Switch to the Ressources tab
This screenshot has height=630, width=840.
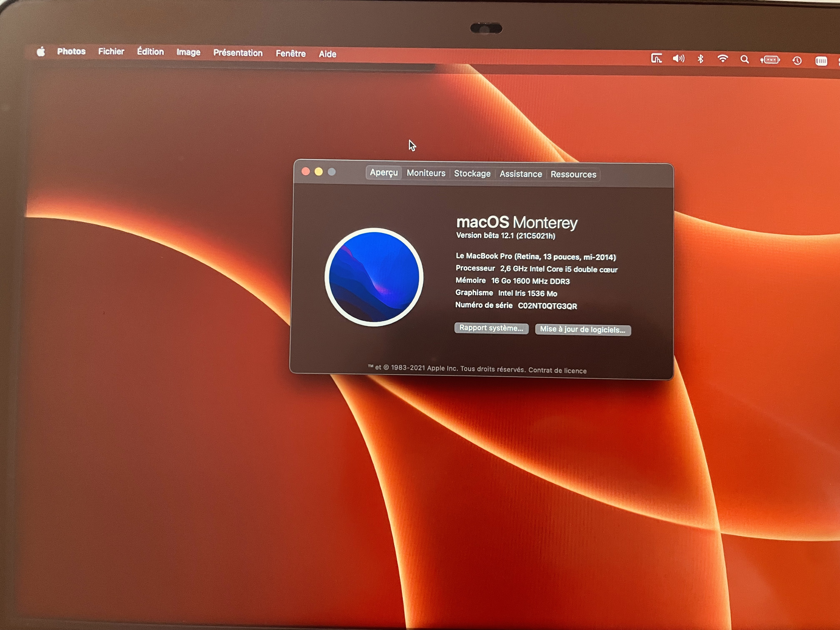(573, 174)
